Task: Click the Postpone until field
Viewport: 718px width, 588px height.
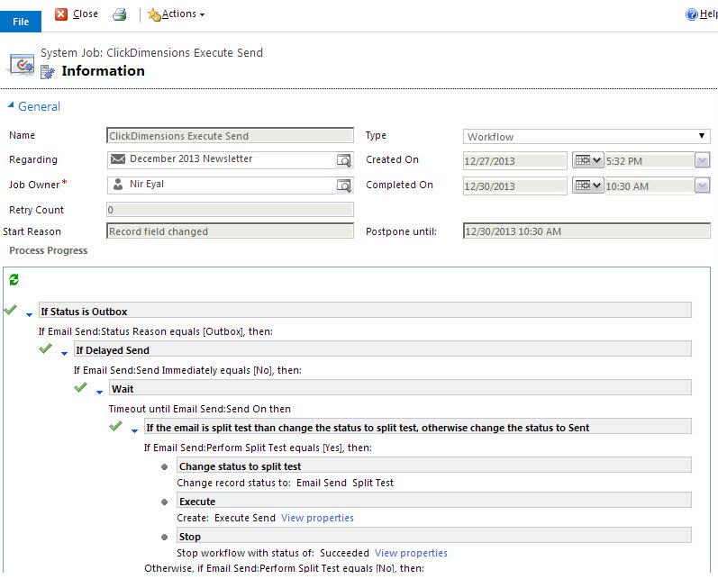Action: tap(586, 231)
